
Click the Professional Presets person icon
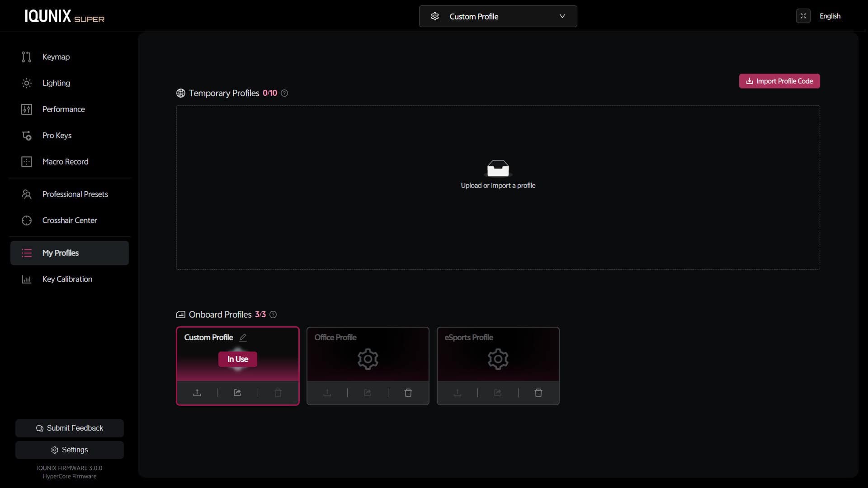(x=27, y=194)
